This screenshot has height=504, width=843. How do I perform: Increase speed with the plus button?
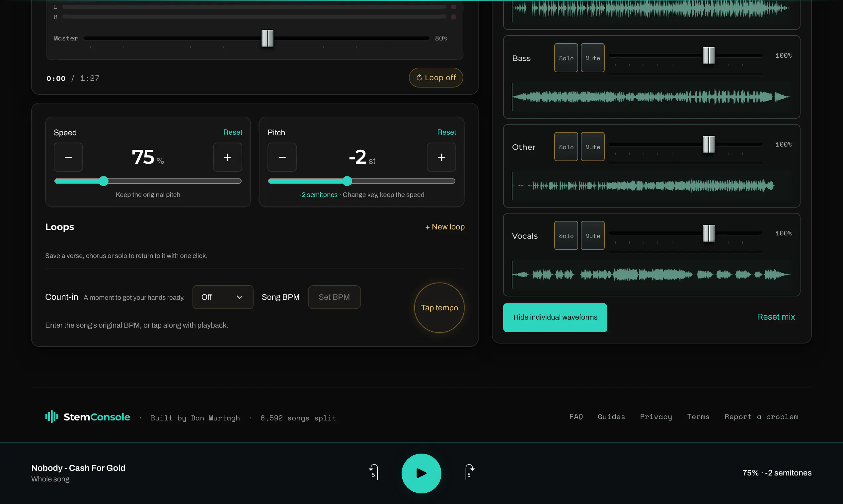(228, 157)
